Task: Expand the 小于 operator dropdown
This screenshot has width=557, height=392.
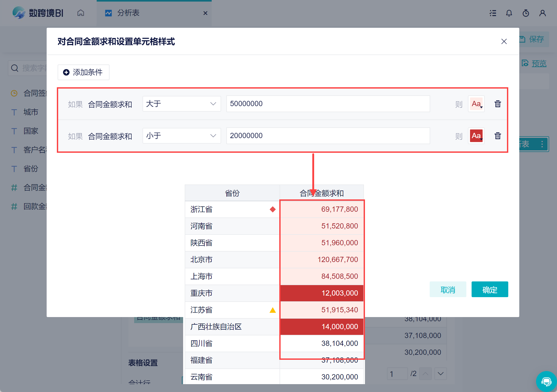Action: (181, 136)
